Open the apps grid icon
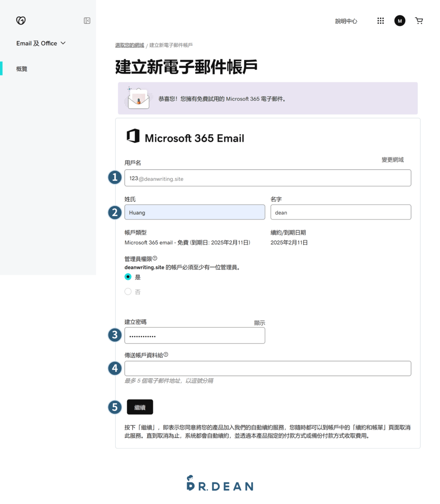The height and width of the screenshot is (504, 440). (x=381, y=21)
